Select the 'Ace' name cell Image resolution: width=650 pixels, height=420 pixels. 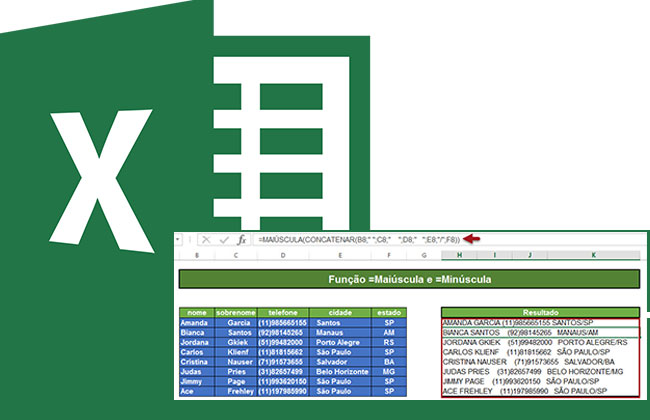pyautogui.click(x=197, y=391)
